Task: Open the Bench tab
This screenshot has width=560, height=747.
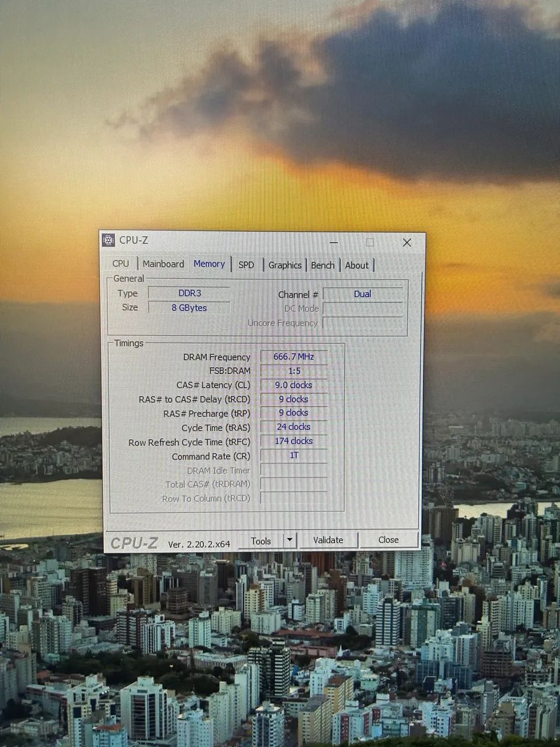Action: click(323, 265)
